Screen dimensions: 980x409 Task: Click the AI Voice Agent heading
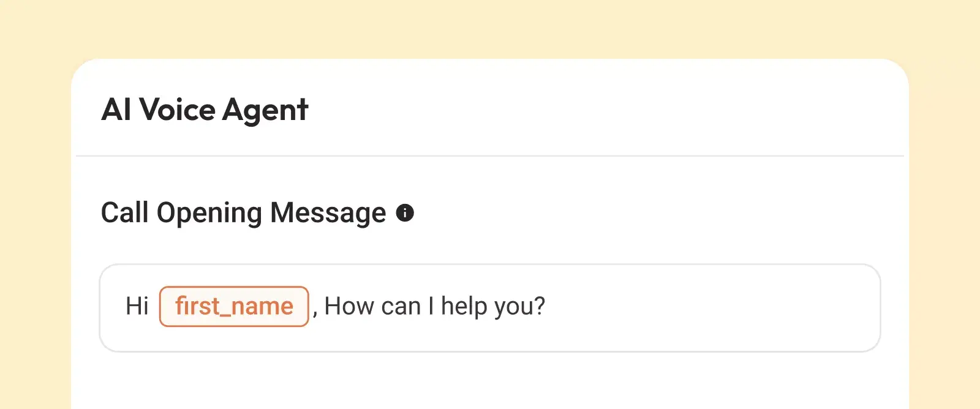click(205, 110)
